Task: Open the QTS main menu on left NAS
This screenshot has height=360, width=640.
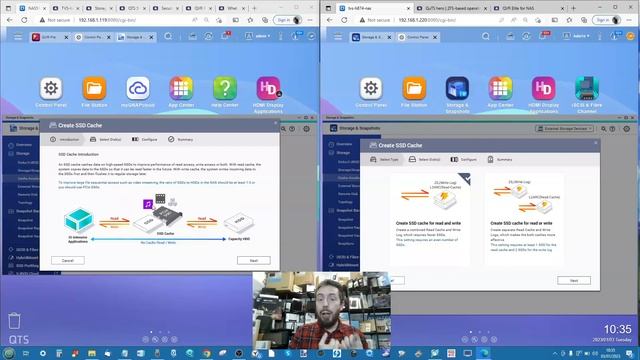Action: point(18,37)
